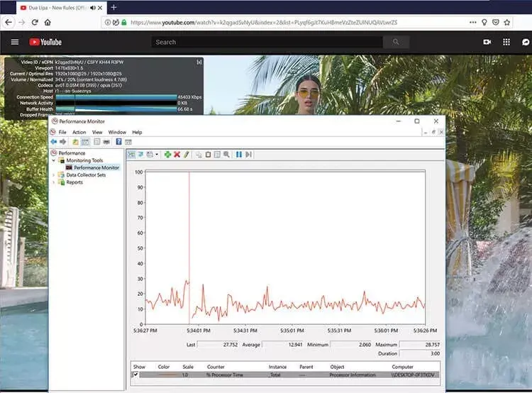
Task: Click the Object column header
Action: (337, 367)
